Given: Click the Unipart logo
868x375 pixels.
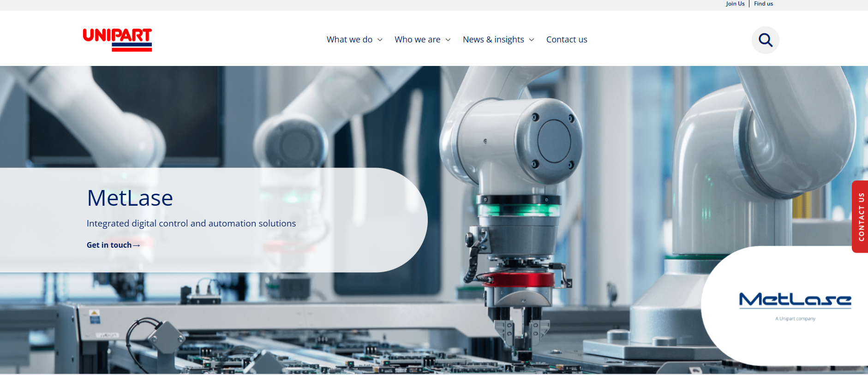Looking at the screenshot, I should [117, 40].
